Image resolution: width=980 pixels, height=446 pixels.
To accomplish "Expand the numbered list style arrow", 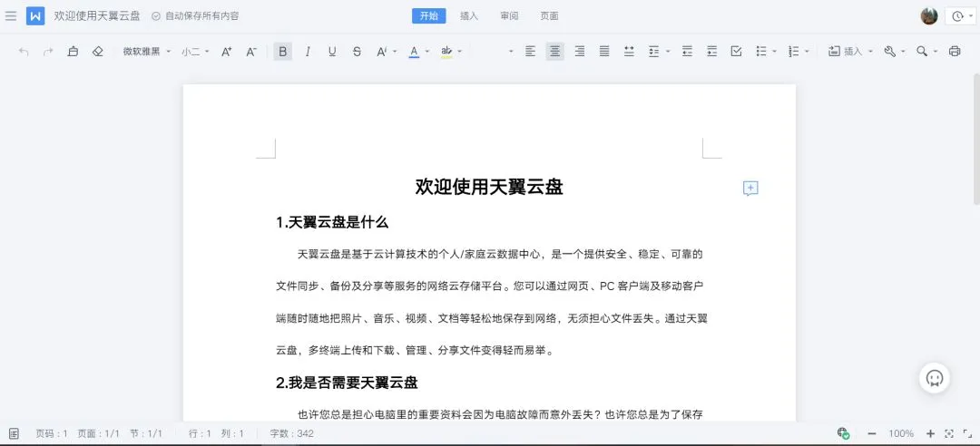I will [x=808, y=52].
